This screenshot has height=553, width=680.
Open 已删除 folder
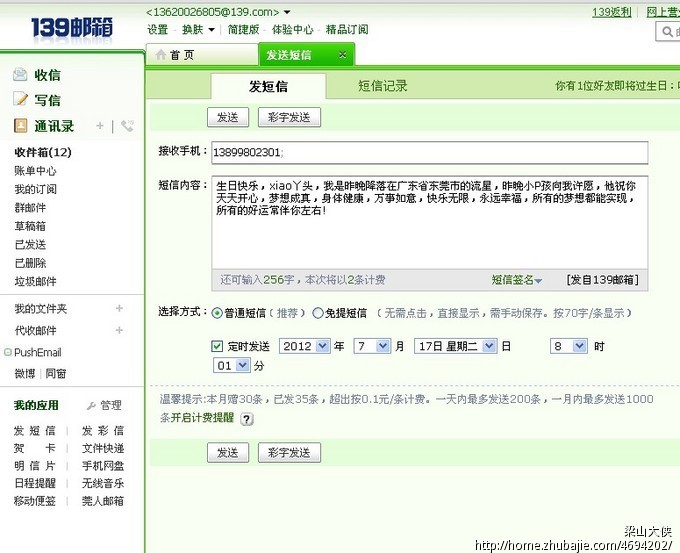pos(30,263)
